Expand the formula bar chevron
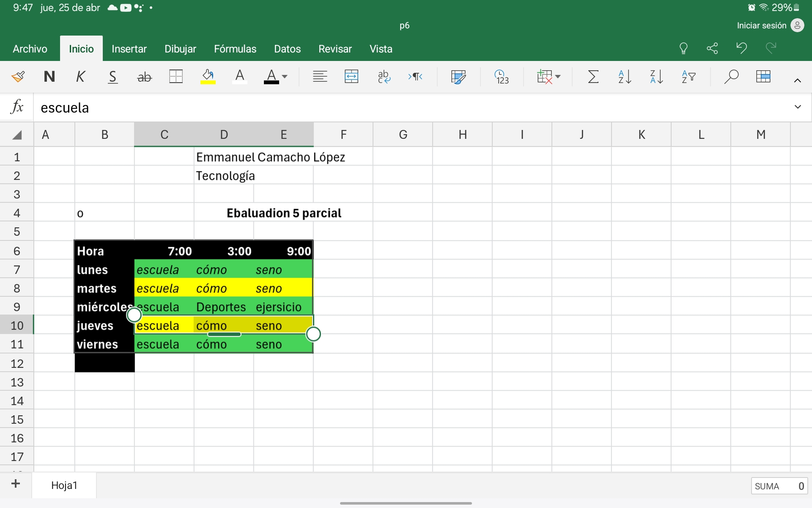Image resolution: width=812 pixels, height=508 pixels. (x=798, y=107)
